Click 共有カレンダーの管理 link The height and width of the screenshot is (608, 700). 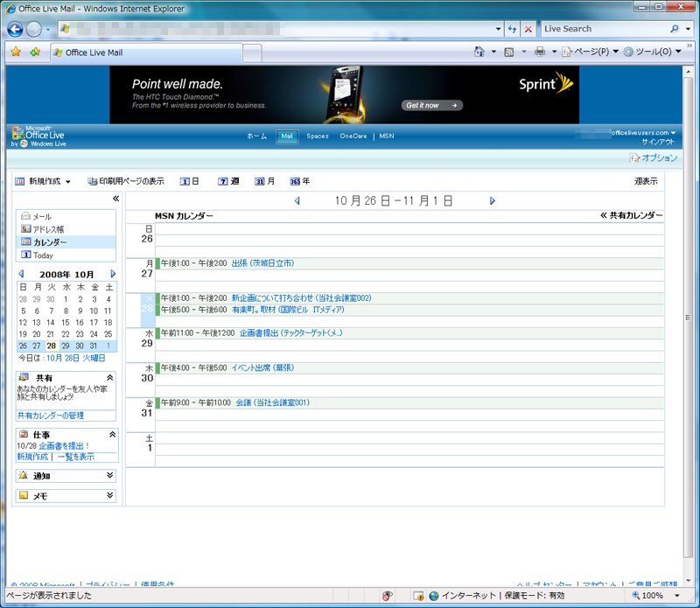coord(51,416)
